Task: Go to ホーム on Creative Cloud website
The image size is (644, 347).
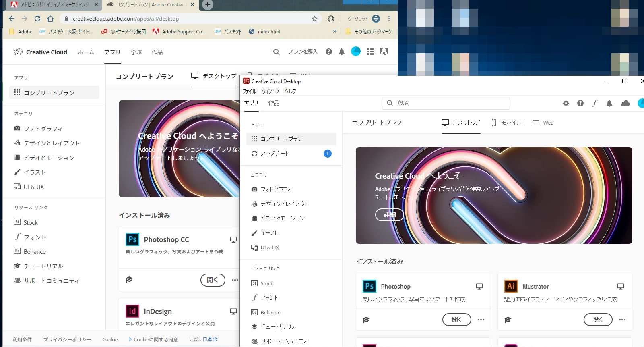Action: 86,52
